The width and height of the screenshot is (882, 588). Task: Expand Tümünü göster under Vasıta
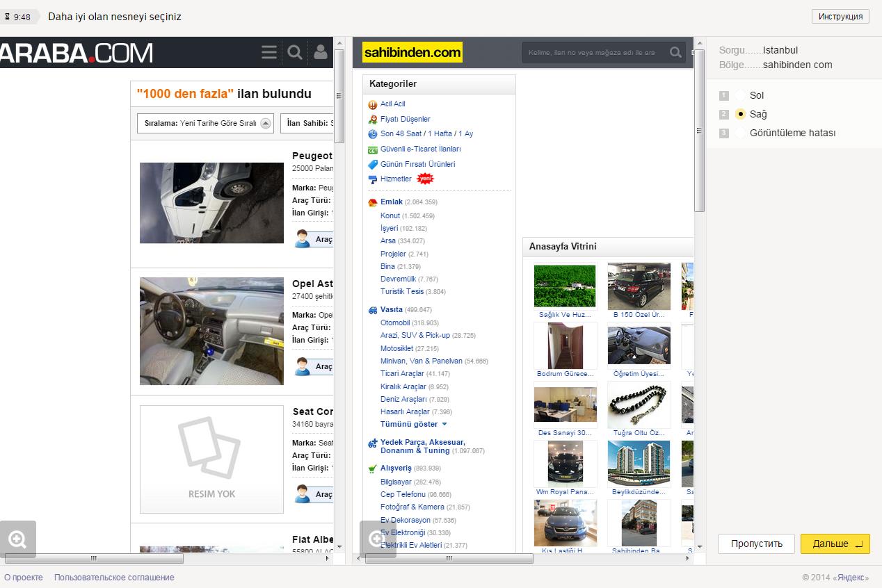(414, 424)
